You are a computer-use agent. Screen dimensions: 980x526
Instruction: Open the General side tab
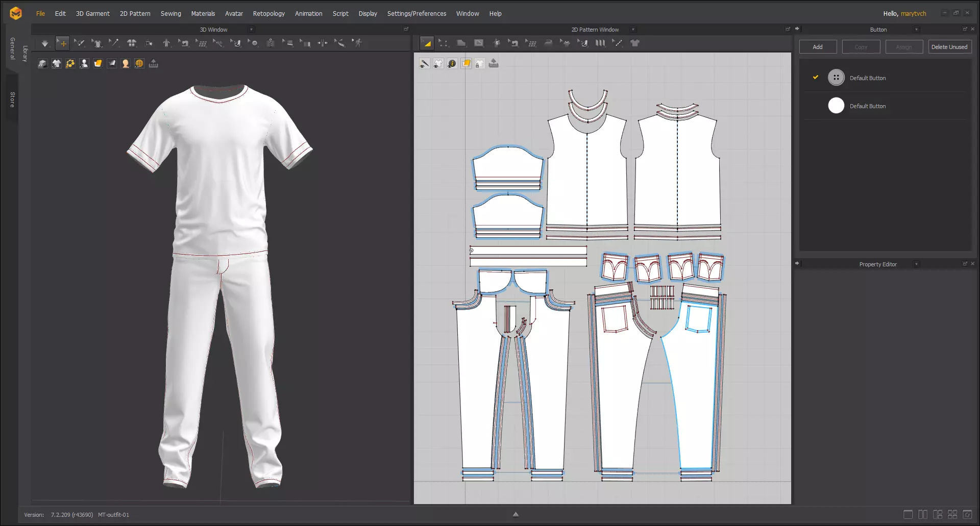click(x=12, y=48)
